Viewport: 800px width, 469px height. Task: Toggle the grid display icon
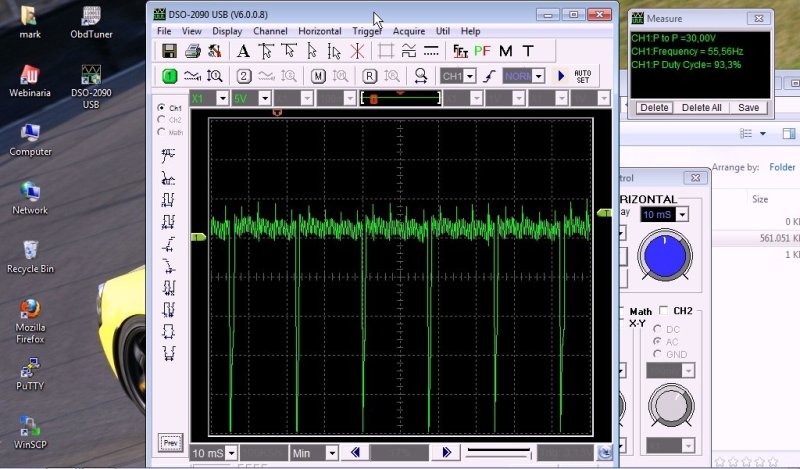coord(386,51)
